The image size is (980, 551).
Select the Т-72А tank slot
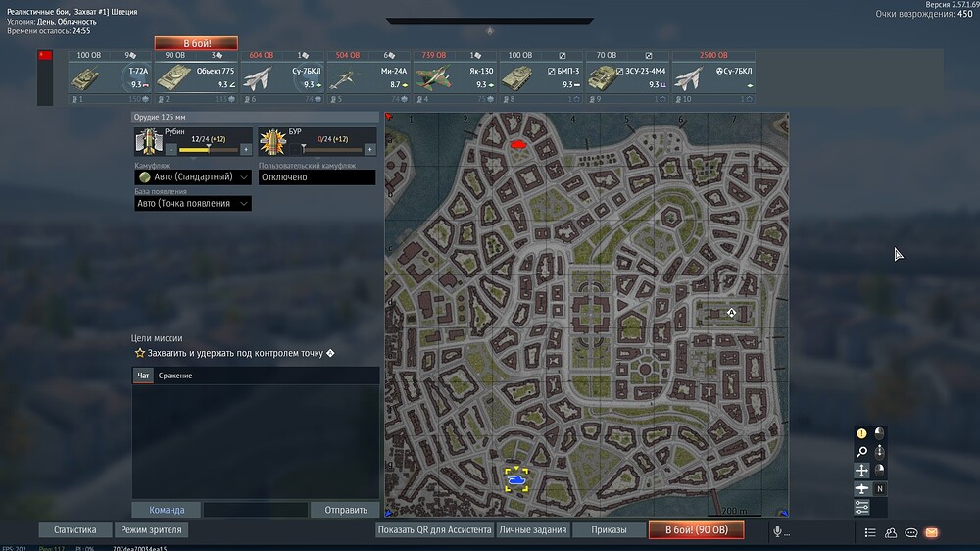110,76
